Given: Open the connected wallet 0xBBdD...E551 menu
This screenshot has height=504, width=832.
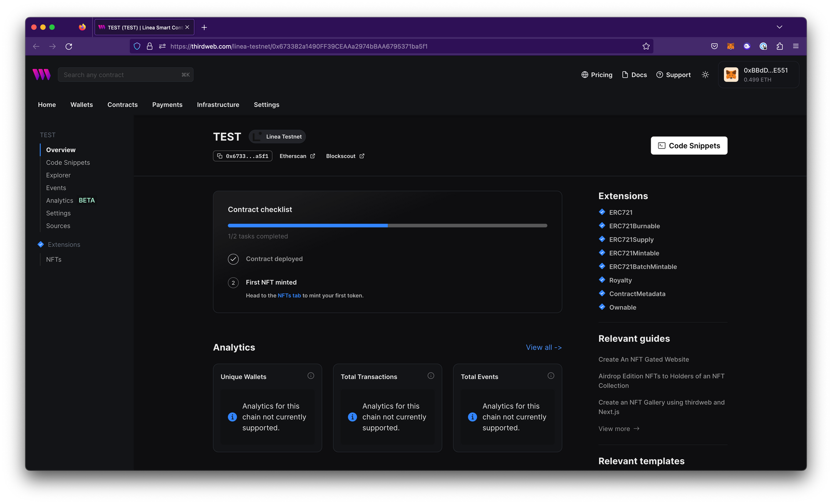Looking at the screenshot, I should pos(758,75).
